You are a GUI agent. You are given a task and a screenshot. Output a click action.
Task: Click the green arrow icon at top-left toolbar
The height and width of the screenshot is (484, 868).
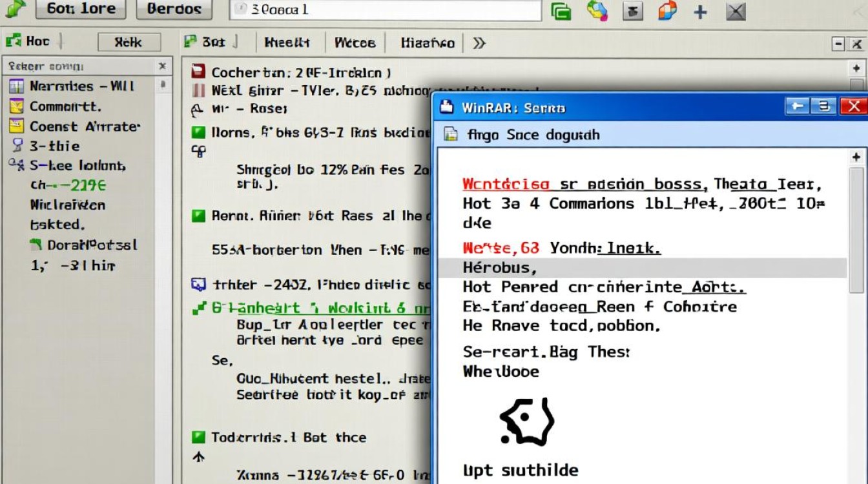coord(14,8)
